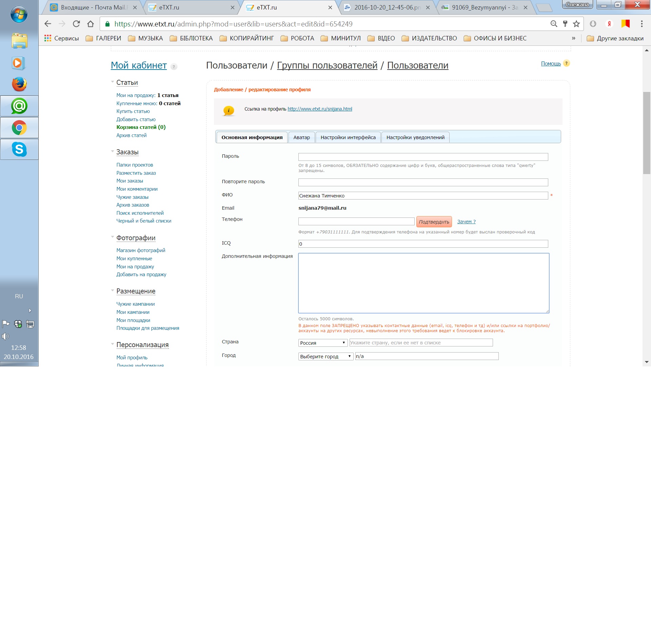651x644 pixels.
Task: Click the question mark next to Мой кабинет
Action: [x=174, y=67]
